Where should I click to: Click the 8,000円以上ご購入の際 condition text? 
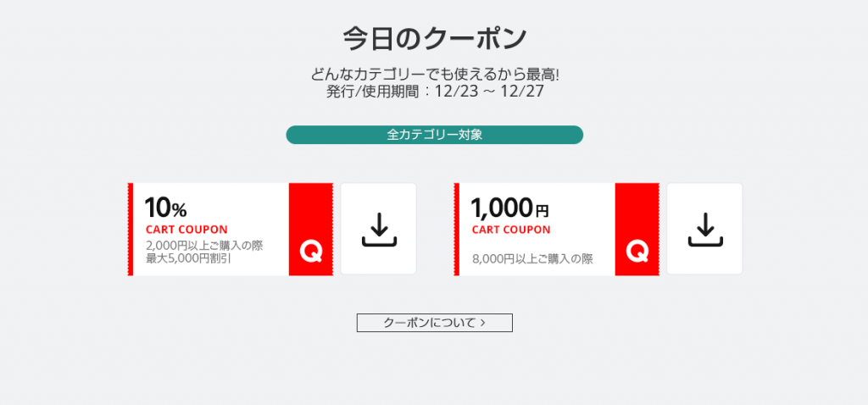click(532, 259)
